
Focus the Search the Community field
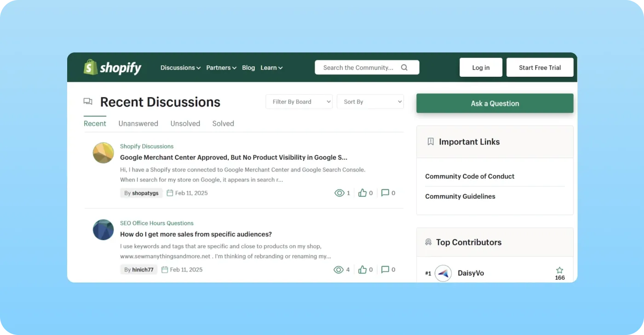[x=359, y=68]
